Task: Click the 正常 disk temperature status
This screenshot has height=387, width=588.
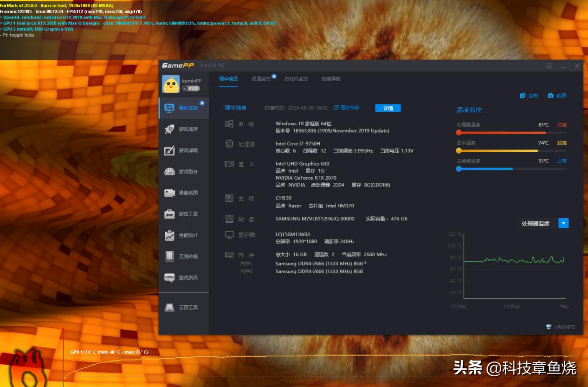Action: pos(562,161)
